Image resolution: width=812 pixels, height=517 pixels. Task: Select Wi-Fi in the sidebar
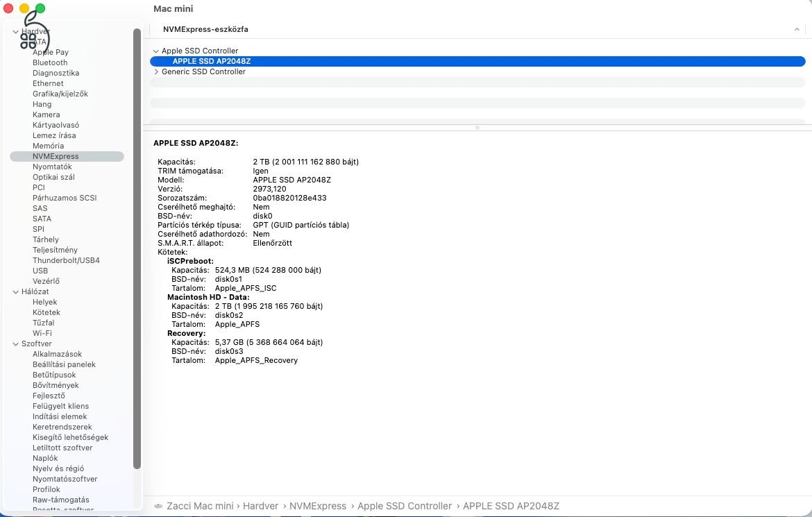click(x=42, y=333)
